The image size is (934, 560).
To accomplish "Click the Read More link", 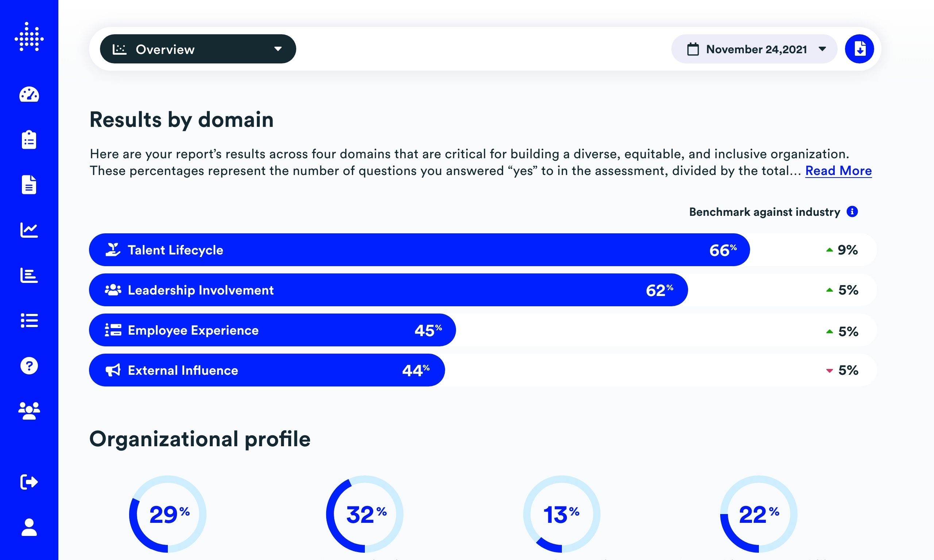I will [838, 171].
